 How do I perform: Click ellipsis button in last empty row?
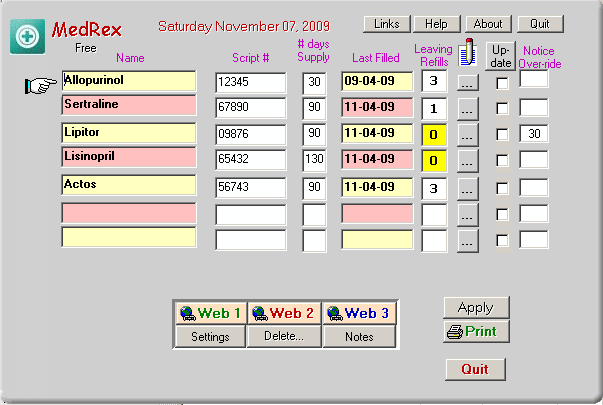(468, 241)
